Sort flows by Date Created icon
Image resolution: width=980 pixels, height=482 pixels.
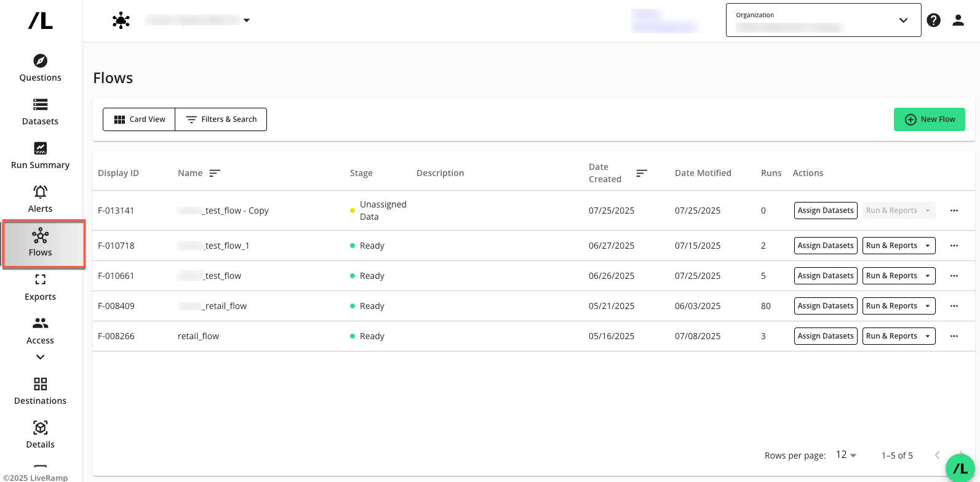point(641,173)
